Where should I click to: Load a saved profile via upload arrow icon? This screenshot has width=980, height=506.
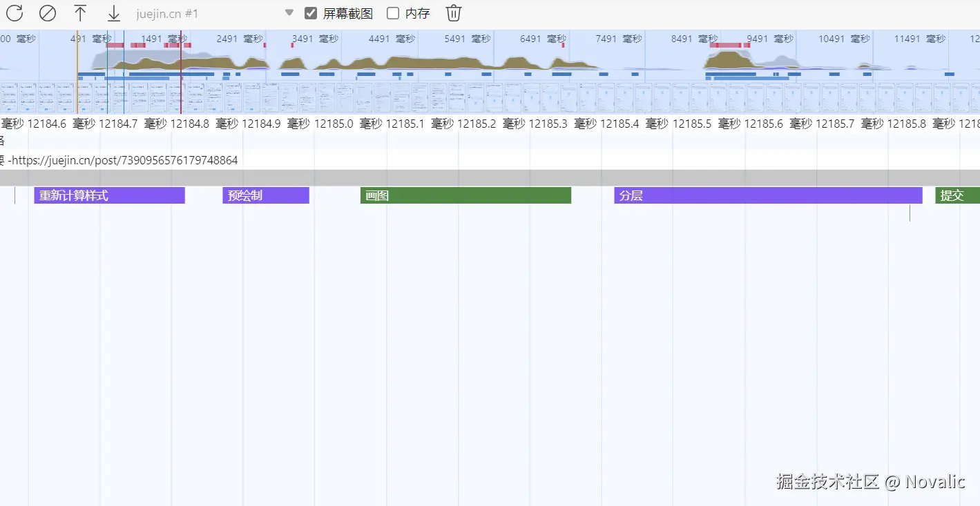click(80, 12)
